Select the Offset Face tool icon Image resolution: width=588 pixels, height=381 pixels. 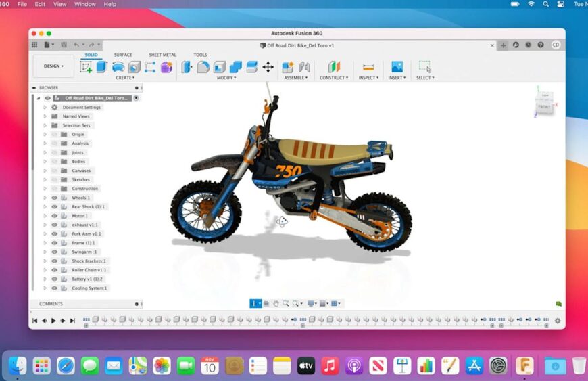pyautogui.click(x=251, y=67)
